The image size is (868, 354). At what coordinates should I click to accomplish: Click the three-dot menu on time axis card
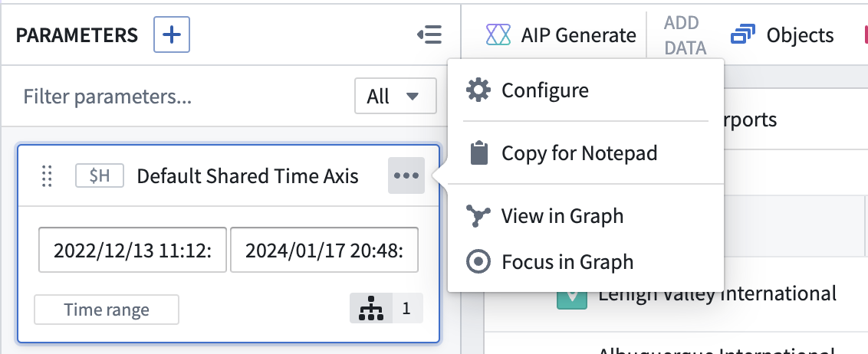pos(406,176)
